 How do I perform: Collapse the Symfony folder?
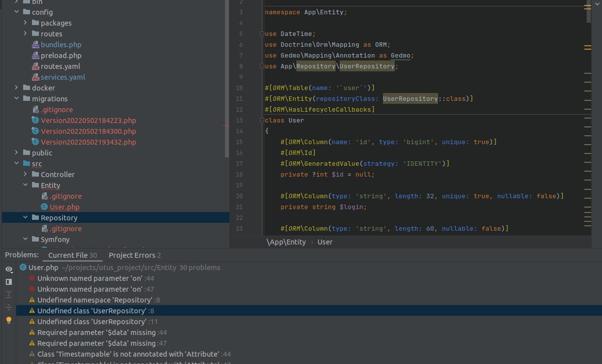tap(25, 240)
